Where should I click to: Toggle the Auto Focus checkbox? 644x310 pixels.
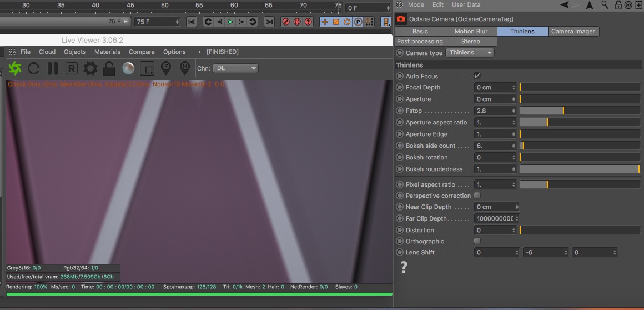tap(477, 76)
